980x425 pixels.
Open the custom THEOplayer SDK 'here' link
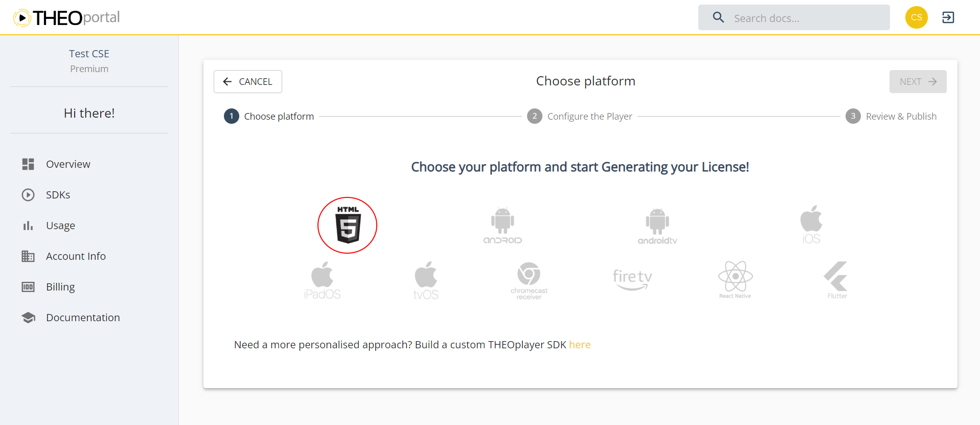coord(580,344)
